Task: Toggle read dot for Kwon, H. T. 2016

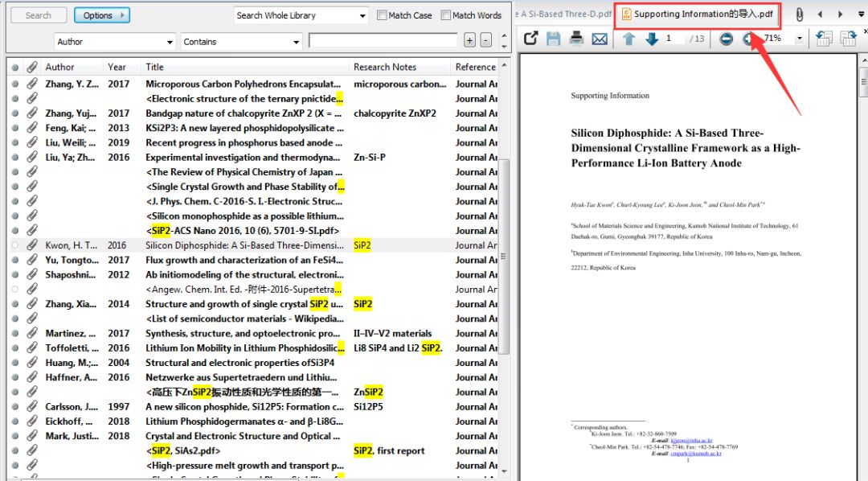Action: pos(15,245)
